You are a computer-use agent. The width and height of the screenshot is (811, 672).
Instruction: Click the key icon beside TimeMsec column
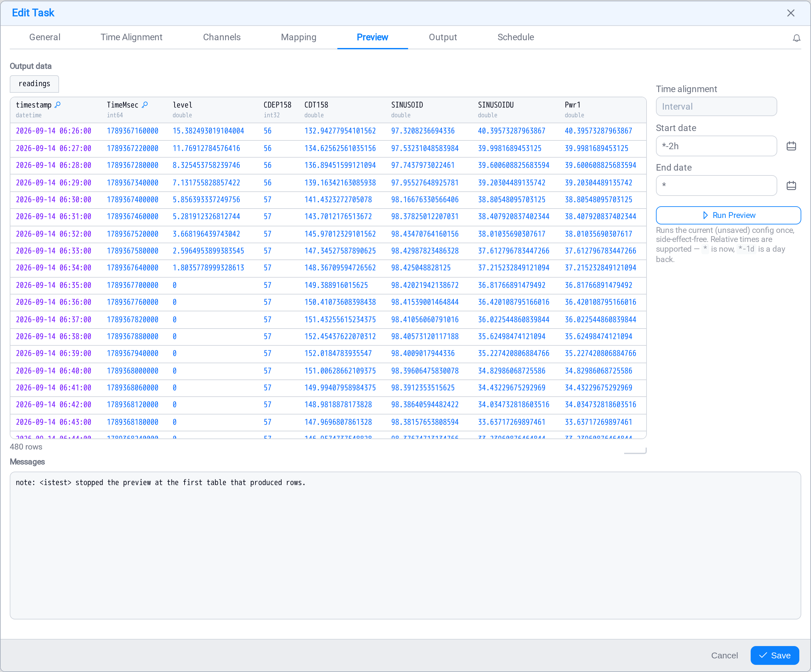[145, 105]
